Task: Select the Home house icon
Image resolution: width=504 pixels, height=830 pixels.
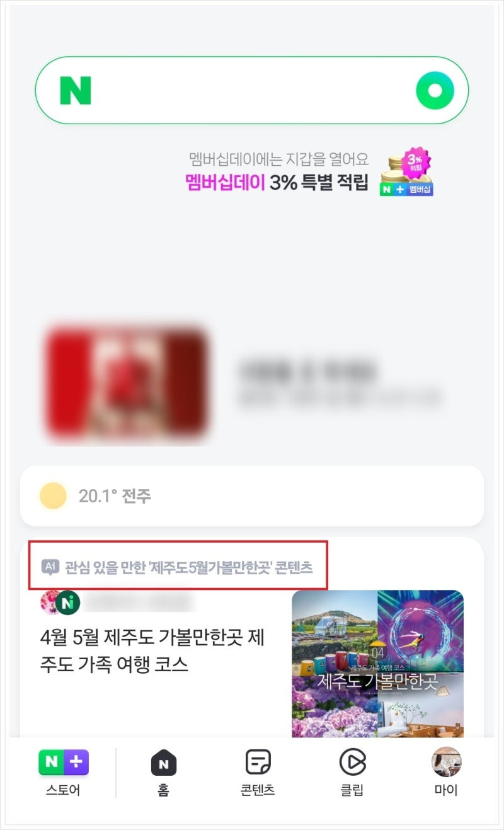Action: coord(164,763)
